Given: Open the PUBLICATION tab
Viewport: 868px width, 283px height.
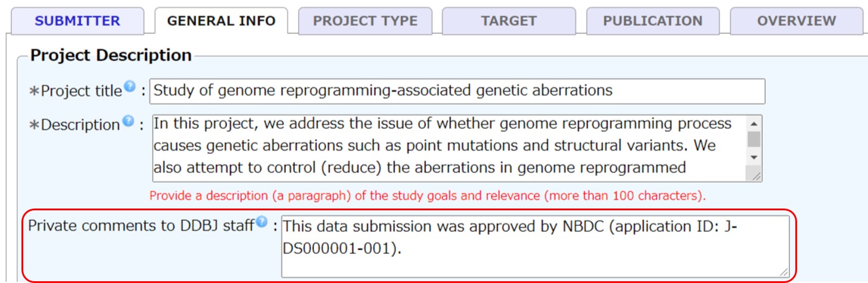Looking at the screenshot, I should coord(652,21).
